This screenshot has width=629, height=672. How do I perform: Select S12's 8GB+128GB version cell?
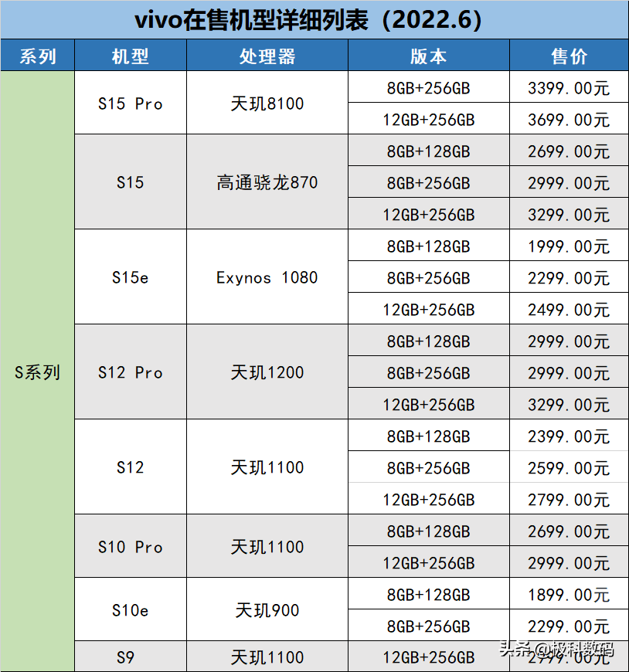pyautogui.click(x=429, y=436)
